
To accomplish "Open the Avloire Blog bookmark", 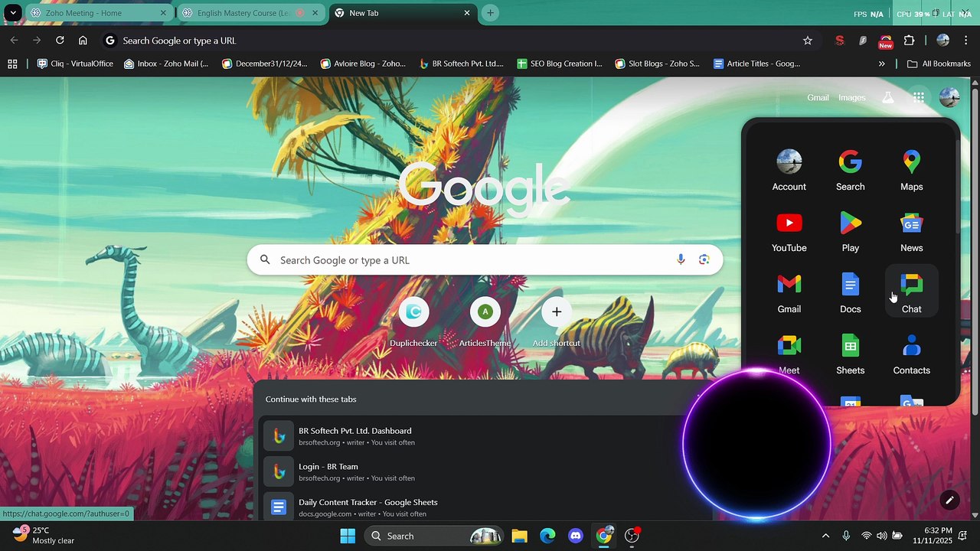I will [x=363, y=64].
